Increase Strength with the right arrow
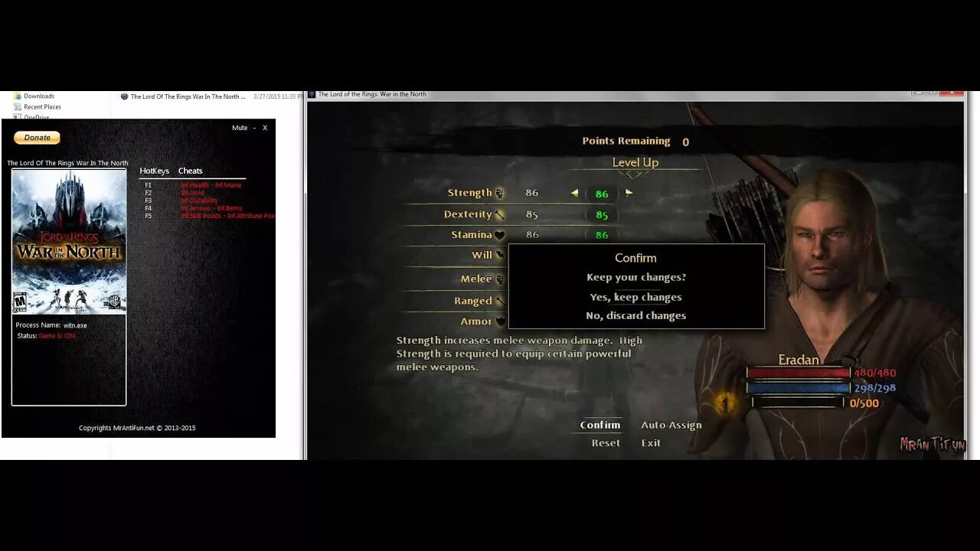Image resolution: width=980 pixels, height=551 pixels. [629, 194]
